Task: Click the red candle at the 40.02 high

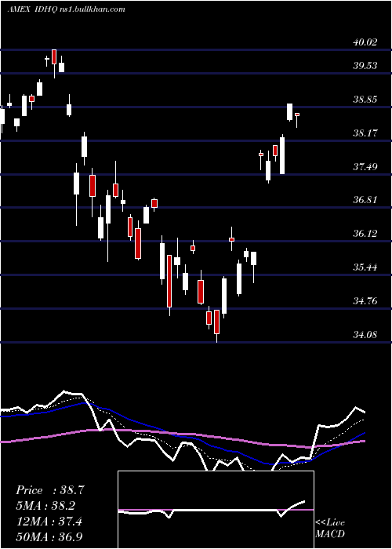Action: [x=54, y=57]
